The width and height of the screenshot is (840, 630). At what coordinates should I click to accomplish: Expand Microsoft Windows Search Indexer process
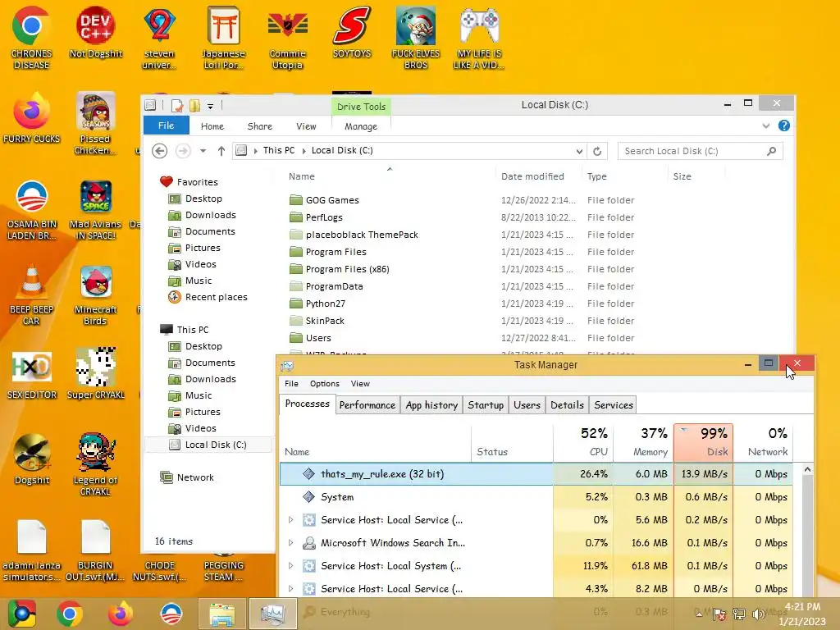coord(290,543)
